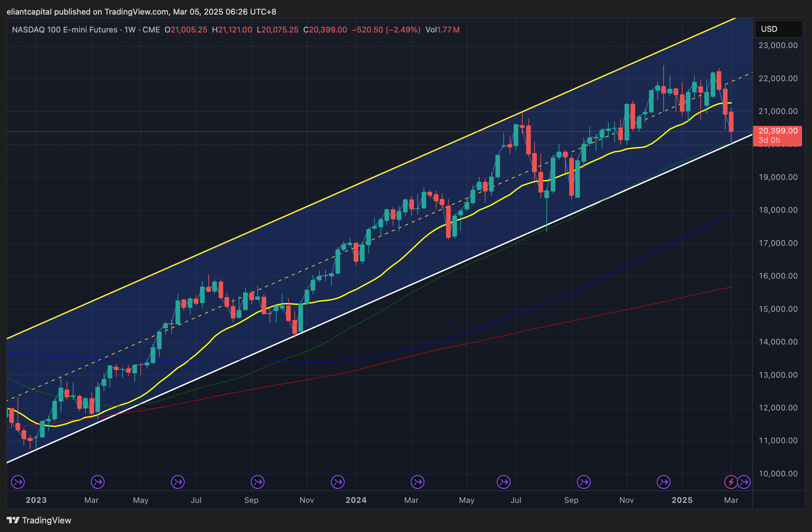
Task: Click the rollover icon right of Sep 2024
Action: tap(584, 482)
